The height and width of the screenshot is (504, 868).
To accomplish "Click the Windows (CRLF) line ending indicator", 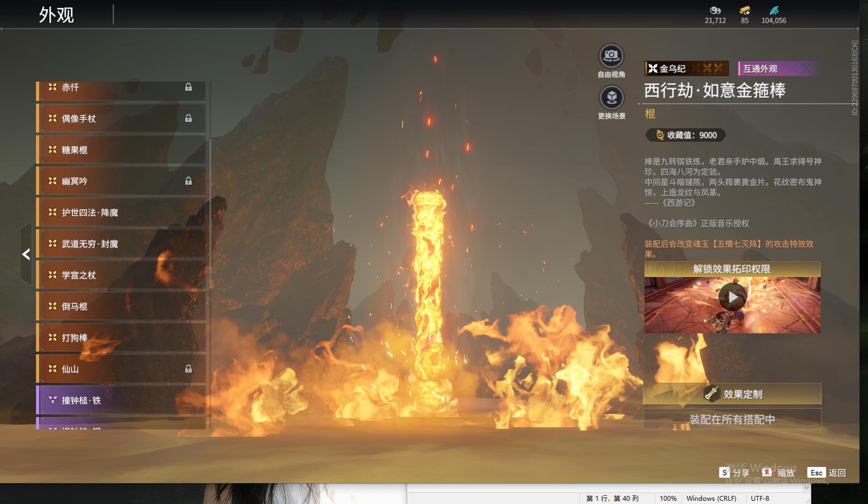I will pyautogui.click(x=711, y=498).
